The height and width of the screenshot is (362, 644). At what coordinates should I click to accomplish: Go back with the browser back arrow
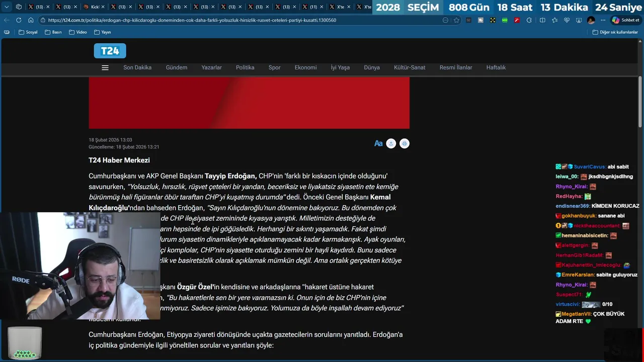tap(7, 20)
